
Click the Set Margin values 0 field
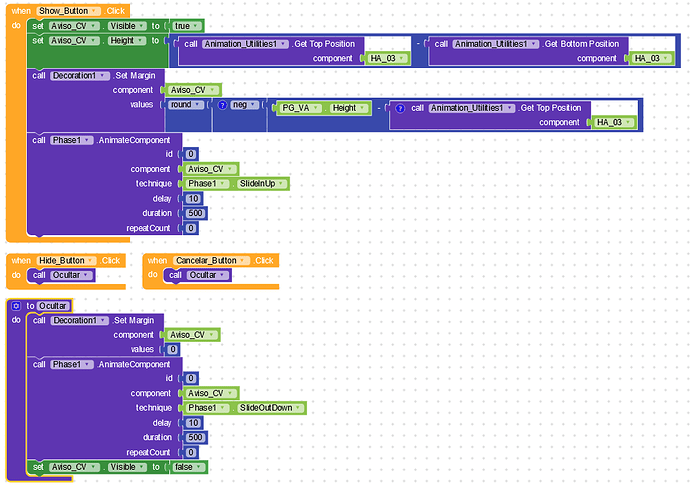pyautogui.click(x=173, y=349)
